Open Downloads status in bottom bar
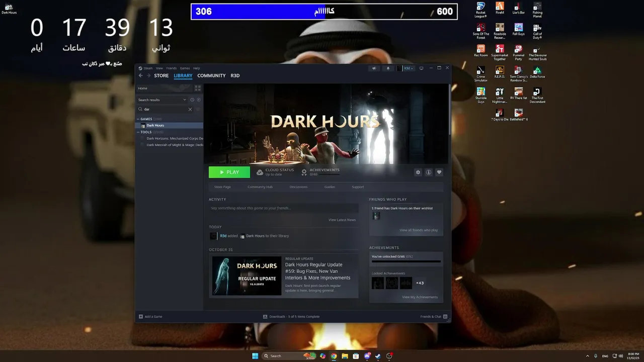The height and width of the screenshot is (362, 644). tap(291, 317)
